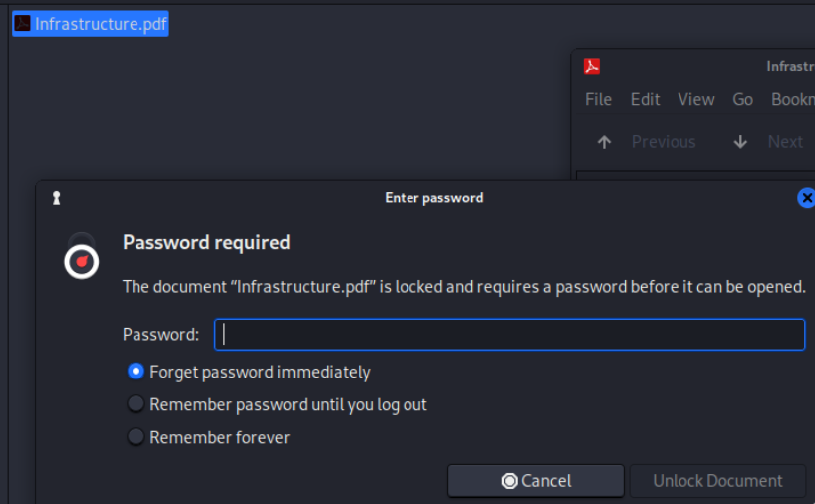
Task: Click the keyhole icon in dialog titlebar
Action: tap(57, 198)
